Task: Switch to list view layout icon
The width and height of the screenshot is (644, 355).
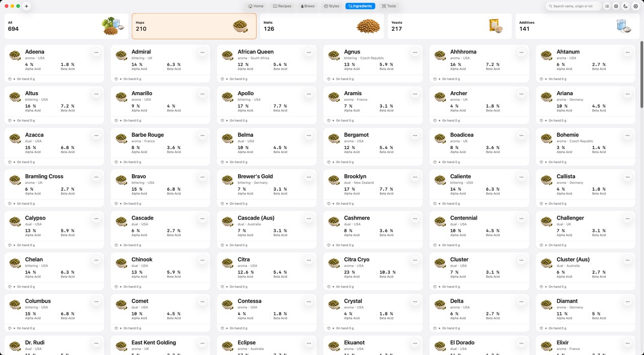Action: (607, 6)
